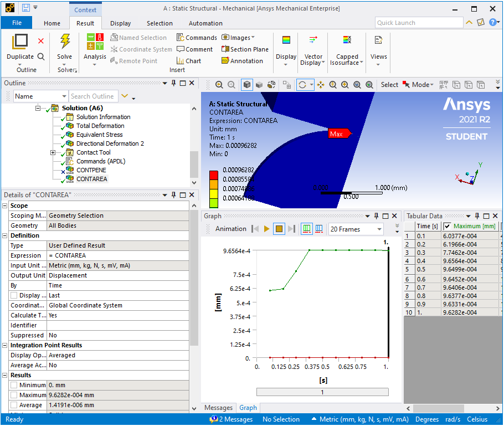
Task: Select the CONTPENE result in tree
Action: point(91,170)
